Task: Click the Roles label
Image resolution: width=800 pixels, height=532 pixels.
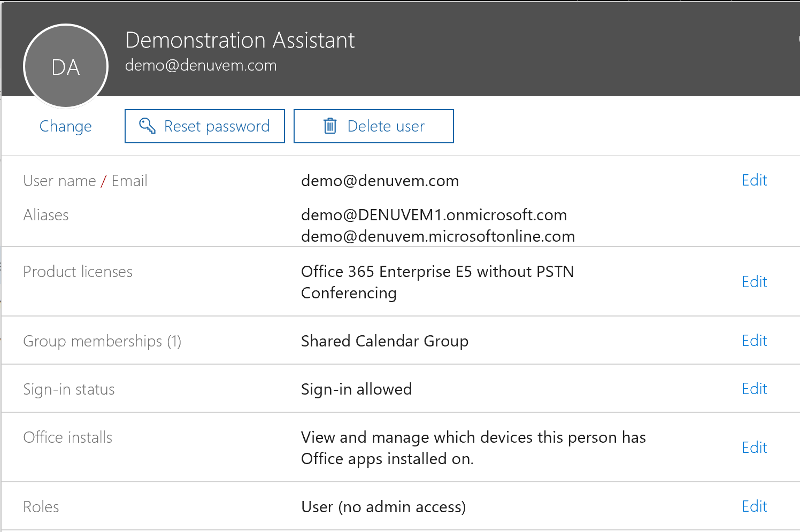Action: tap(41, 507)
